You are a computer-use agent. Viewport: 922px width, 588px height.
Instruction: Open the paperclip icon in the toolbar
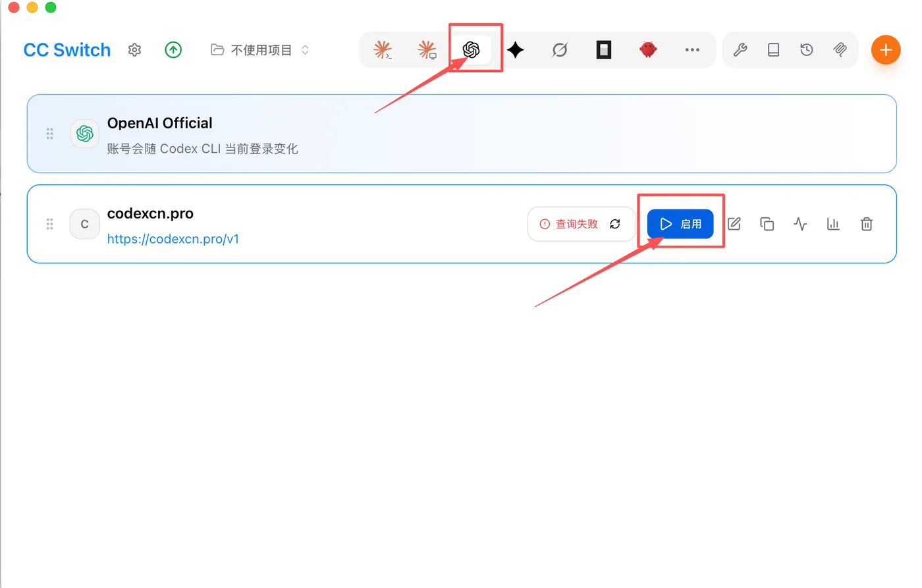pyautogui.click(x=840, y=50)
